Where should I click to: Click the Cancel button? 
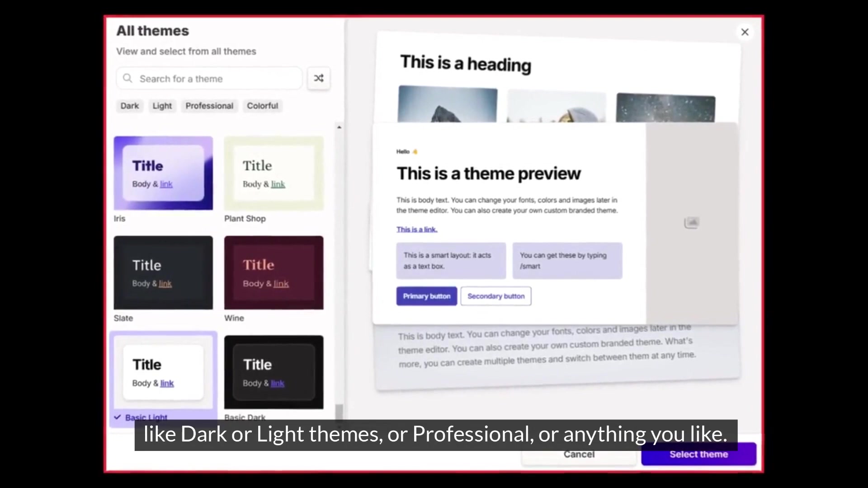coord(579,454)
